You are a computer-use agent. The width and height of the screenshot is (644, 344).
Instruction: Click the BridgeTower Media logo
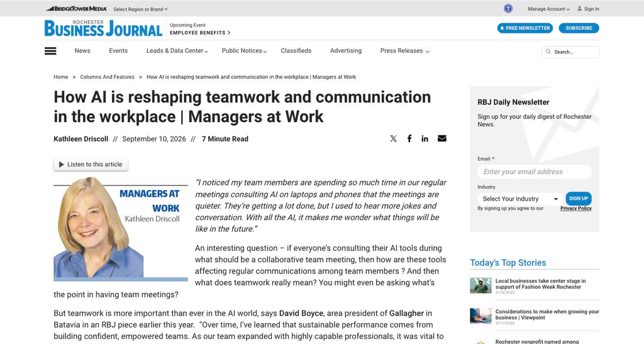coord(76,9)
